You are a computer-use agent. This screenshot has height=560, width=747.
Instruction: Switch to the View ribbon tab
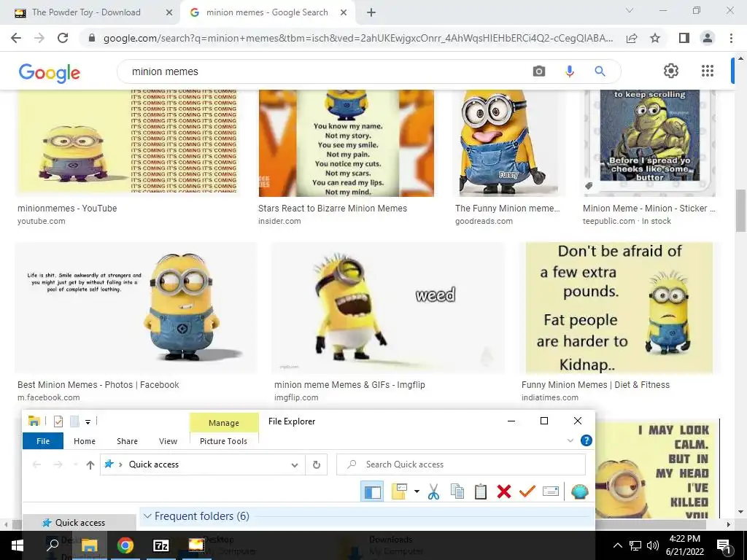click(x=168, y=441)
